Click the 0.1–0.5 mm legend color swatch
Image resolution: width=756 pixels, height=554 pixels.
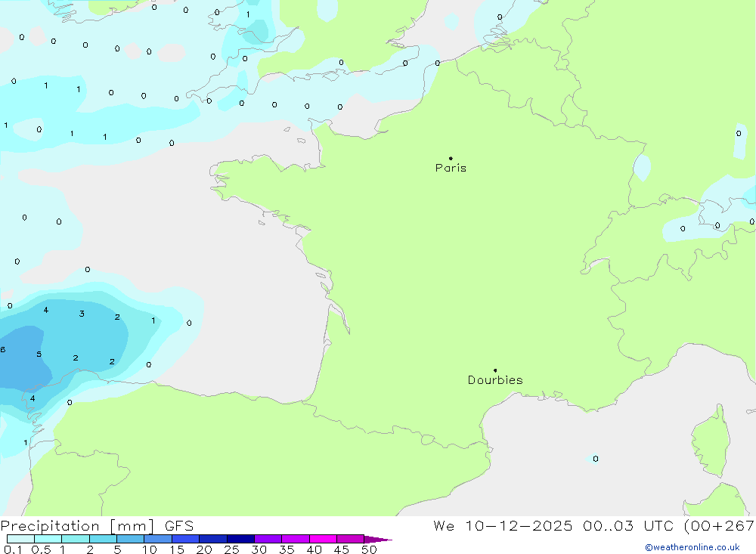click(x=20, y=539)
